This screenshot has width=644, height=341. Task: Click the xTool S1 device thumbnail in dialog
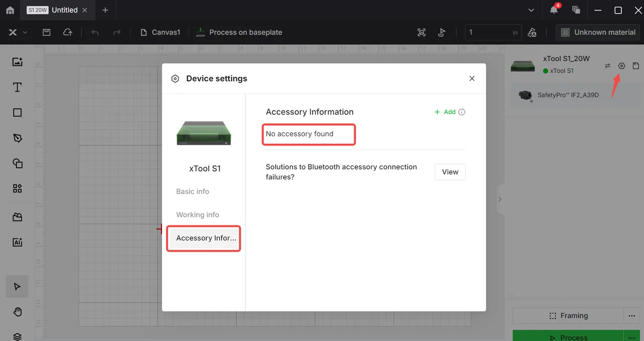tap(204, 133)
